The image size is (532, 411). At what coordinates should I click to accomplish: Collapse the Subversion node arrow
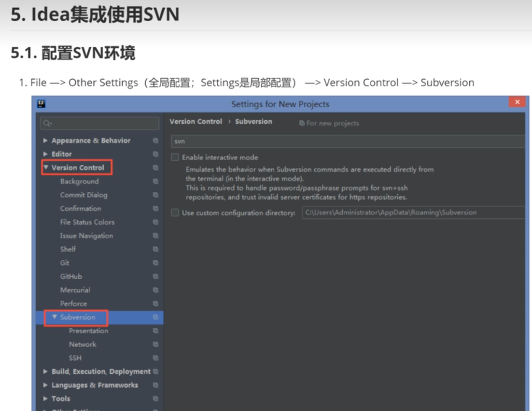54,317
